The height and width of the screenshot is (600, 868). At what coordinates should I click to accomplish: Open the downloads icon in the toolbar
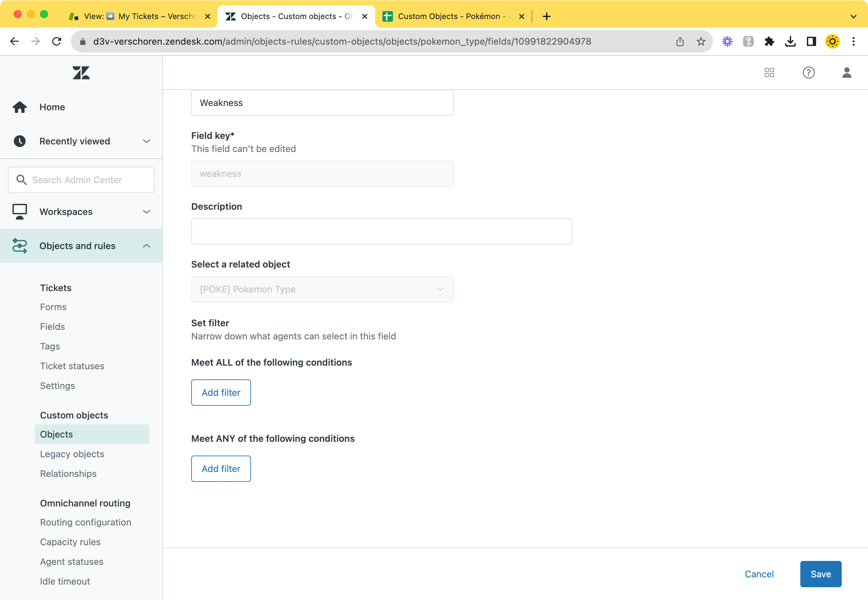(x=790, y=41)
